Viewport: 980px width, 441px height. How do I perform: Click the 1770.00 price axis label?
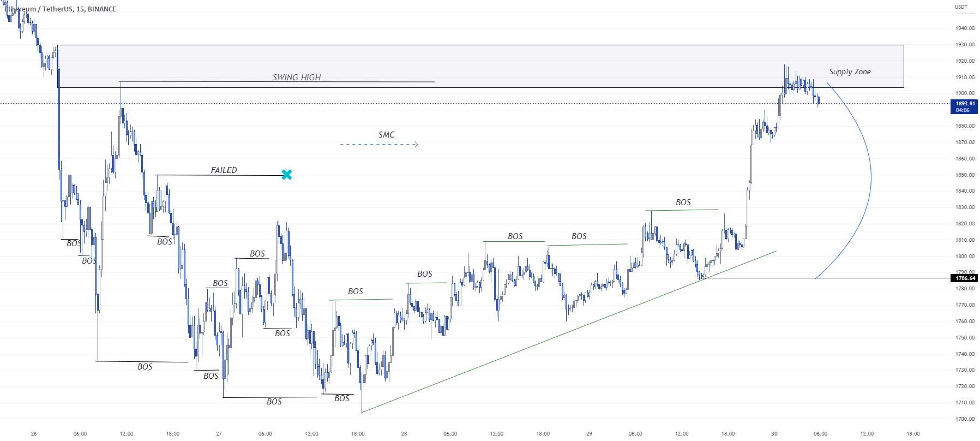(x=965, y=305)
